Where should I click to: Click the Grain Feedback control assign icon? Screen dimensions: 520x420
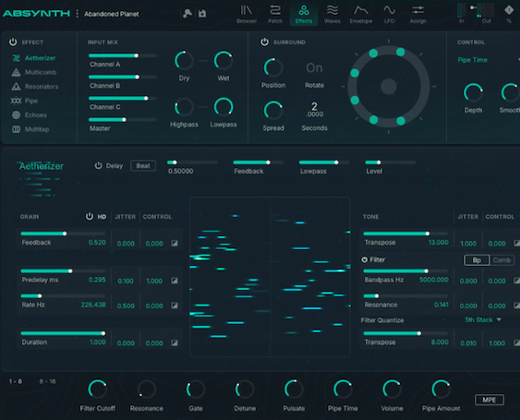(x=175, y=244)
